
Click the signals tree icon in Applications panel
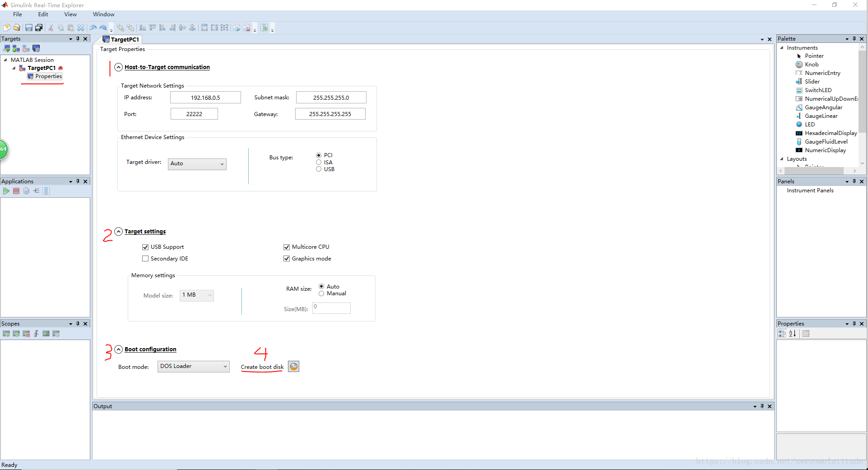(36, 191)
